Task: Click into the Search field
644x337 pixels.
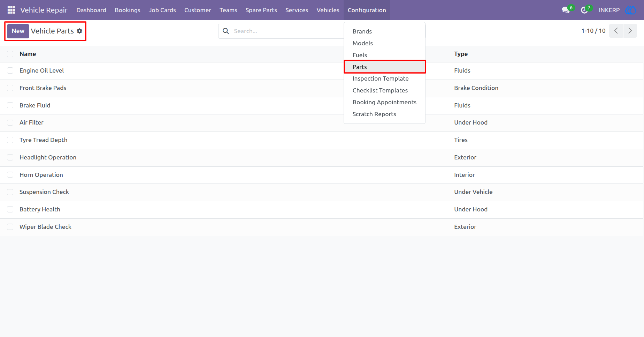Action: [287, 31]
